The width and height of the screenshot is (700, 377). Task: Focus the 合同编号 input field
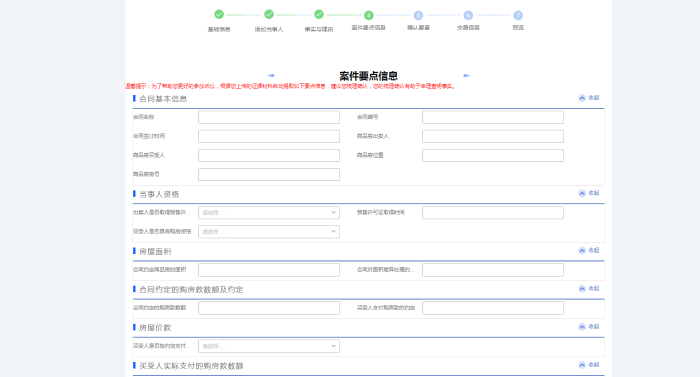tap(493, 117)
